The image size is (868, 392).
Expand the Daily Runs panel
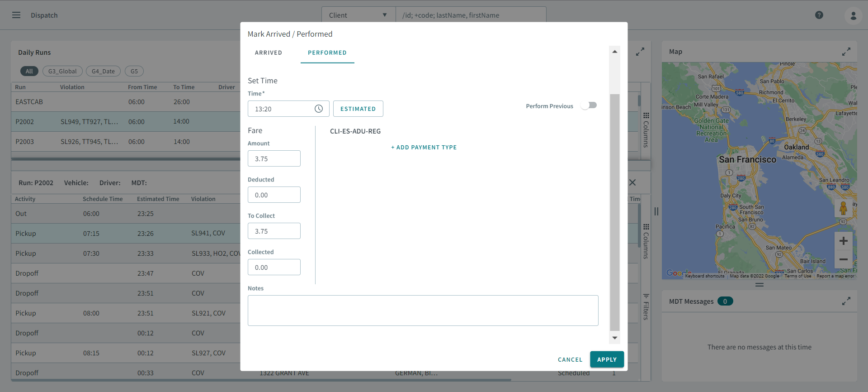[x=640, y=52]
